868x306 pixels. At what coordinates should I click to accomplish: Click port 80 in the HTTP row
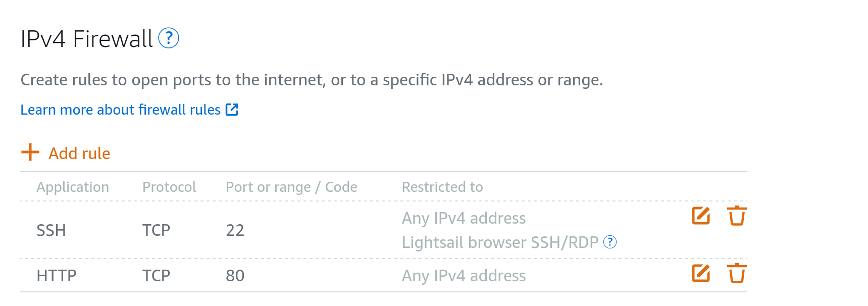click(235, 276)
